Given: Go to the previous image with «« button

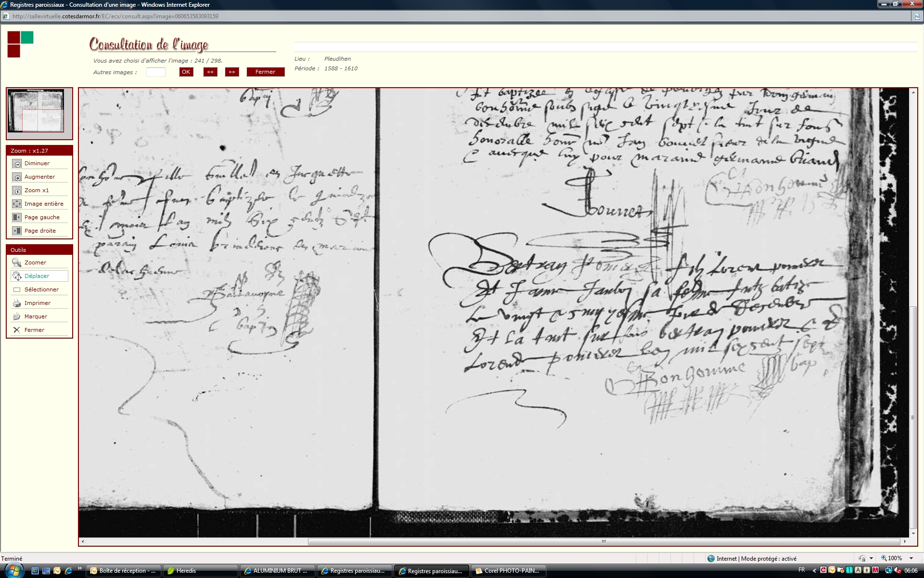Looking at the screenshot, I should click(210, 72).
